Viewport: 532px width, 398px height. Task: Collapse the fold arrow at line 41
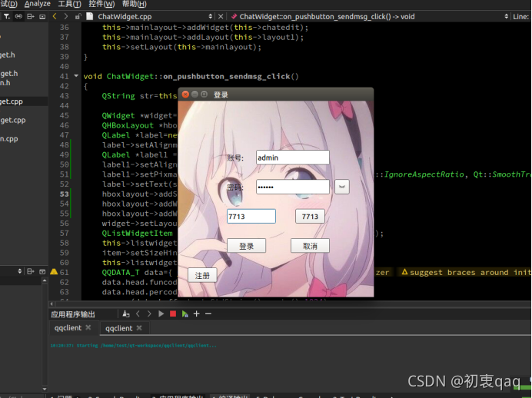76,76
